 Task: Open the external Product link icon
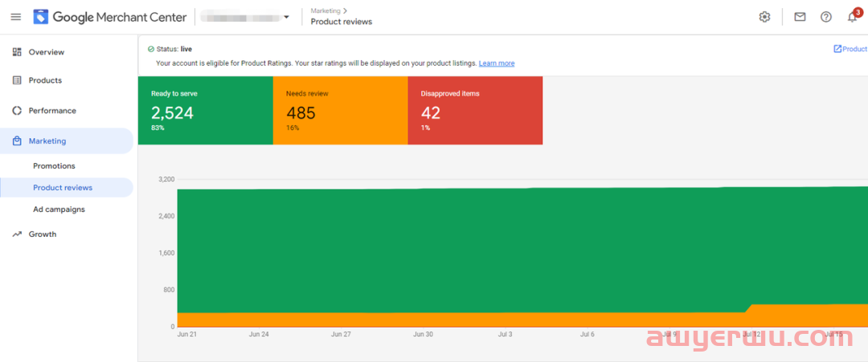click(x=837, y=49)
